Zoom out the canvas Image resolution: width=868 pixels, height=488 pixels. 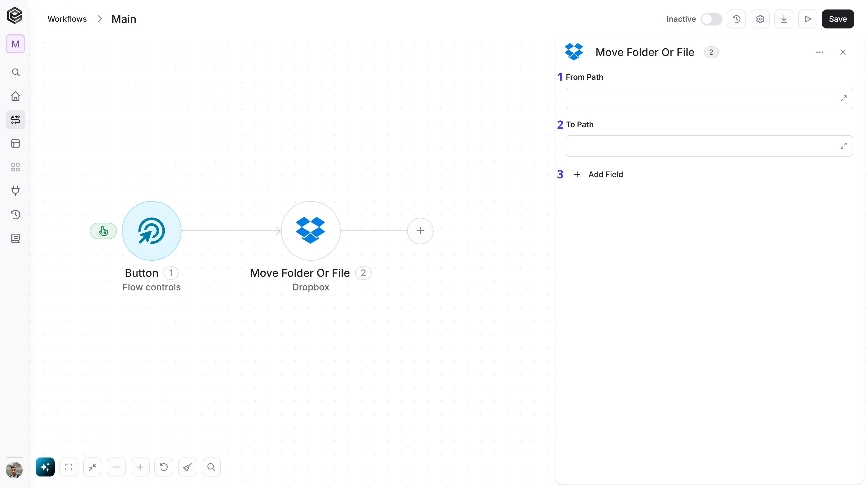116,467
